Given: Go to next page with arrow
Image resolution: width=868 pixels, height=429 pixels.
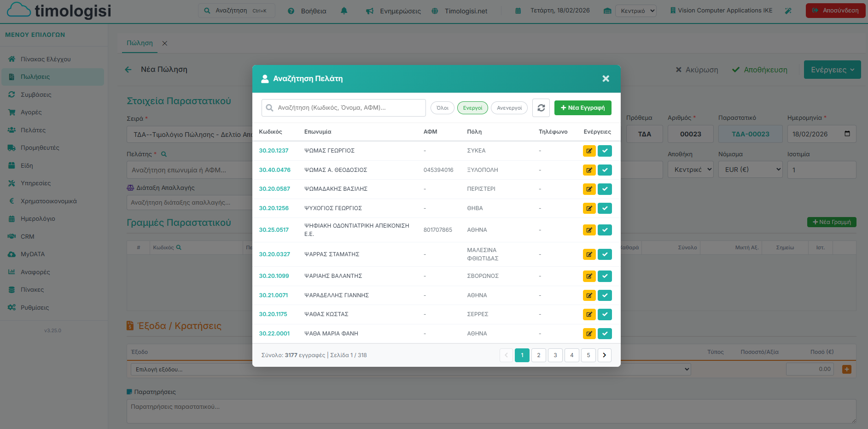Looking at the screenshot, I should tap(604, 355).
